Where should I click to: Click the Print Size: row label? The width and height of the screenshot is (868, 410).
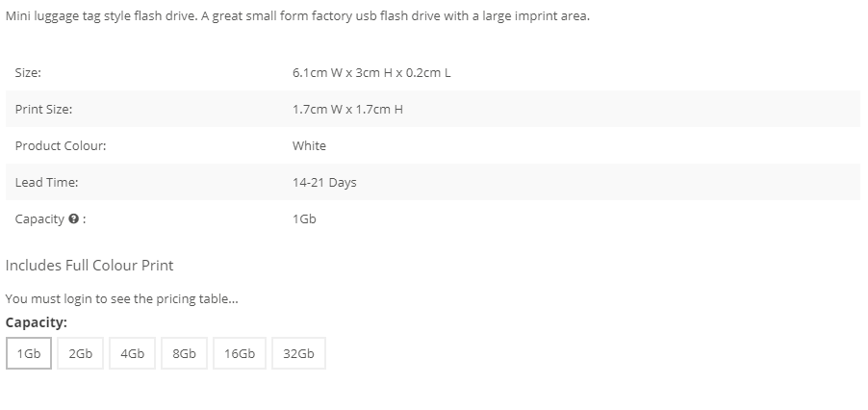tap(43, 110)
